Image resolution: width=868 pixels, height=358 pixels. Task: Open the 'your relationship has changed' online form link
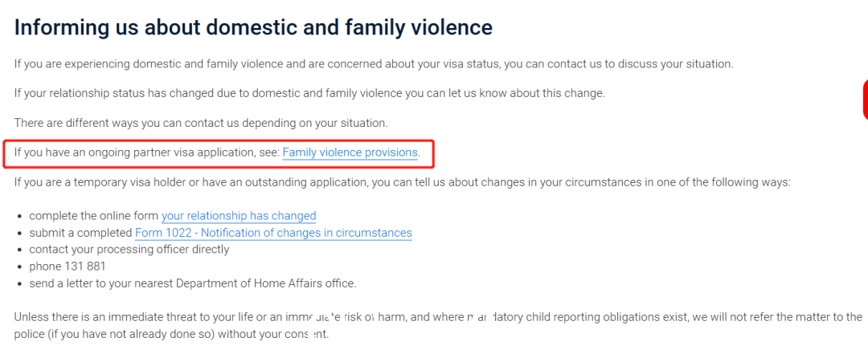click(239, 216)
